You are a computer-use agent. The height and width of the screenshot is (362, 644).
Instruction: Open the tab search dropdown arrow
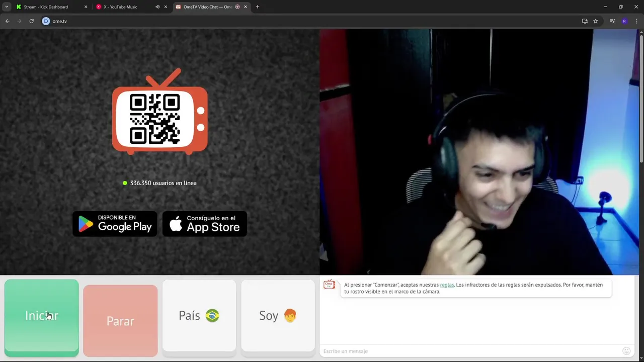pyautogui.click(x=7, y=7)
